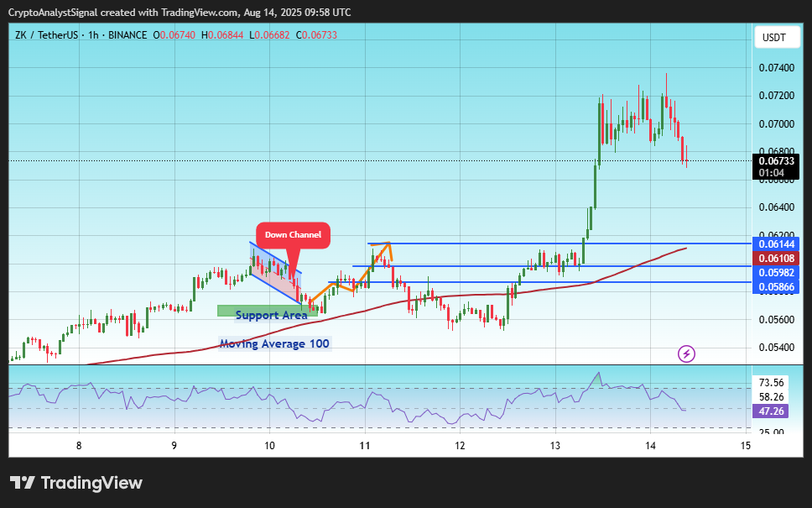Click the purple lightning bolt icon
This screenshot has height=508, width=812.
687,354
